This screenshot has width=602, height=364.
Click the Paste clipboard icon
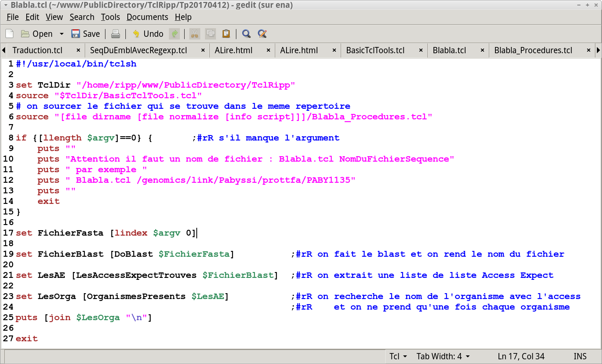(226, 34)
